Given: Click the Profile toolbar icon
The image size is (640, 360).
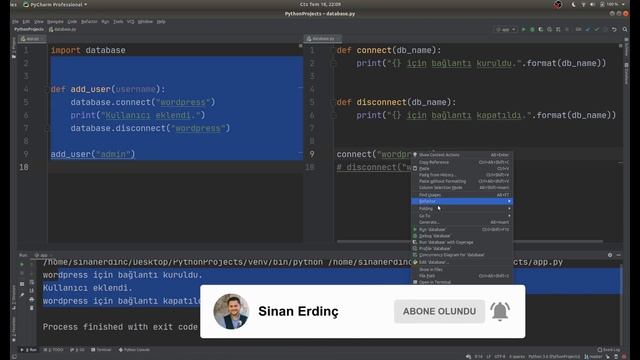Looking at the screenshot, I should click(549, 29).
